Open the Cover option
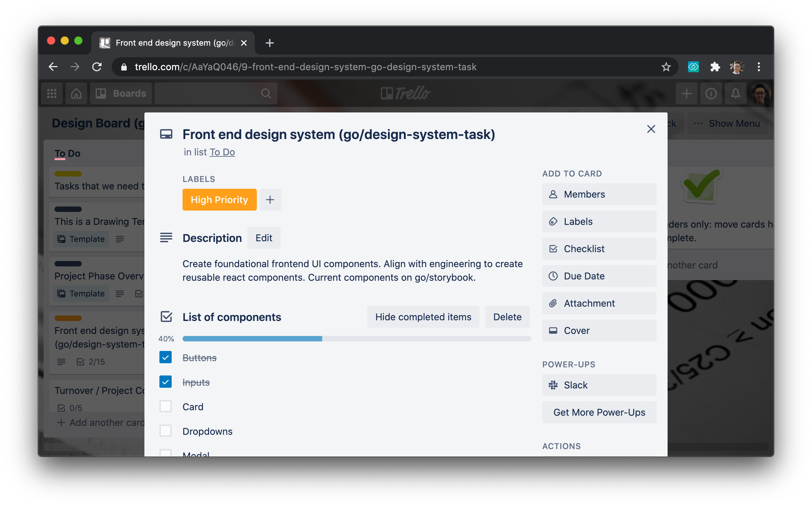Image resolution: width=812 pixels, height=507 pixels. [599, 331]
